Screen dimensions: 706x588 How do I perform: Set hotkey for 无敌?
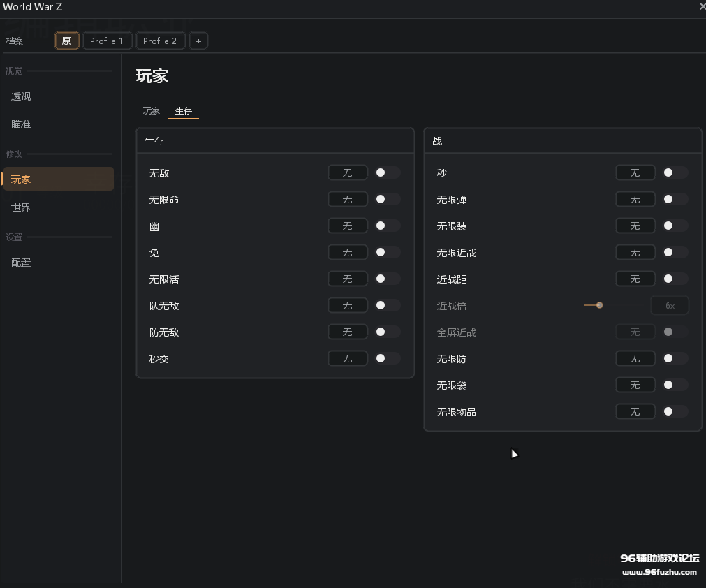pyautogui.click(x=348, y=173)
